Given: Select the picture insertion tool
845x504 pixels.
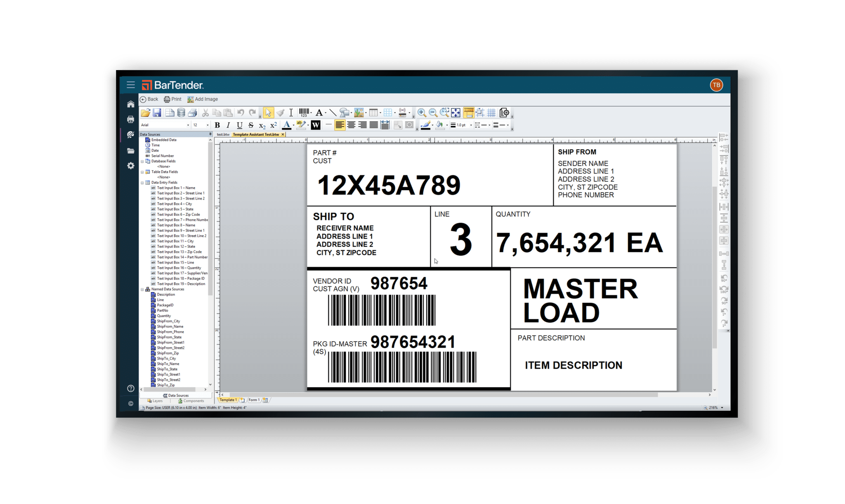Looking at the screenshot, I should [359, 113].
